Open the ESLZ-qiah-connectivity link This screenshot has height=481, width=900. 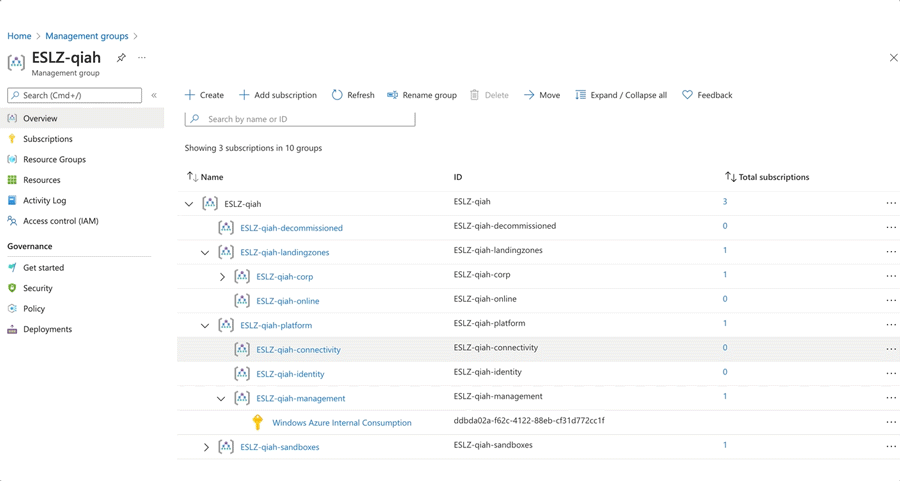click(x=298, y=350)
